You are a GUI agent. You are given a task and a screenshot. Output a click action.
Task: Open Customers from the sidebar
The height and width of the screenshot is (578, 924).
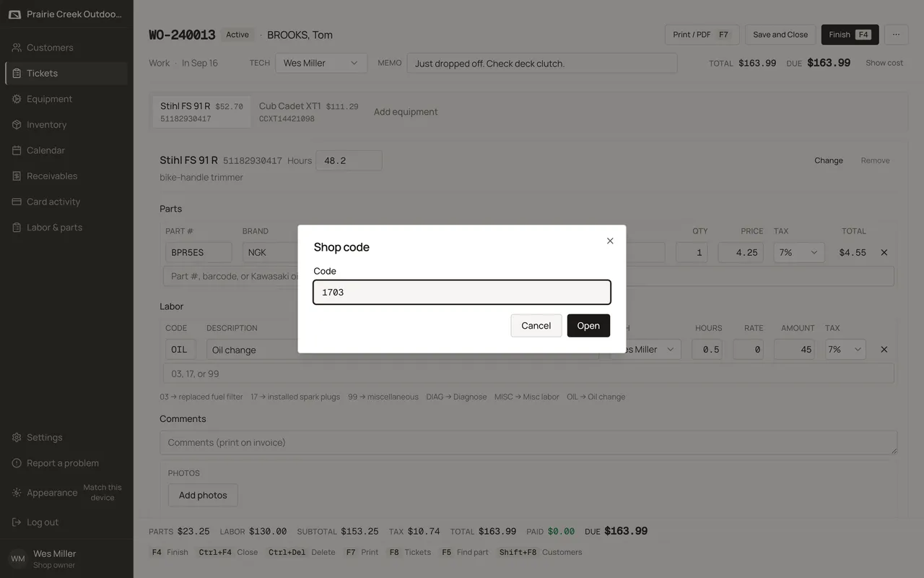click(x=66, y=48)
